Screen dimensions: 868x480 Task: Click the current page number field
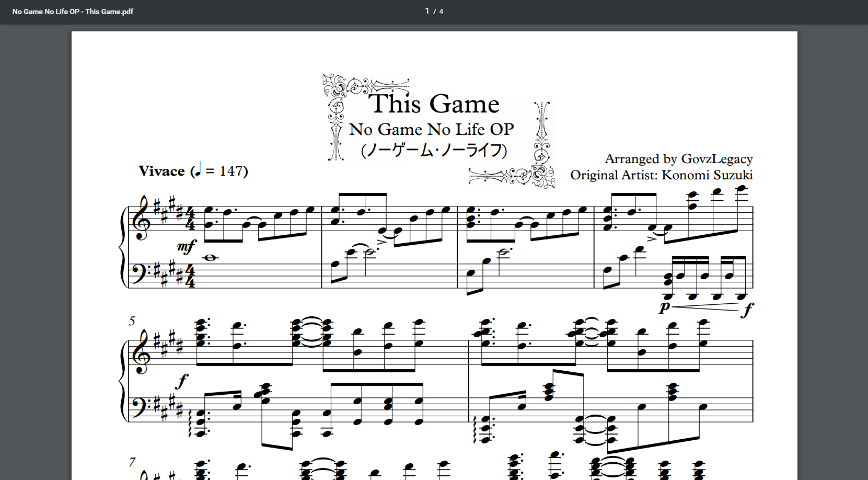click(x=427, y=11)
